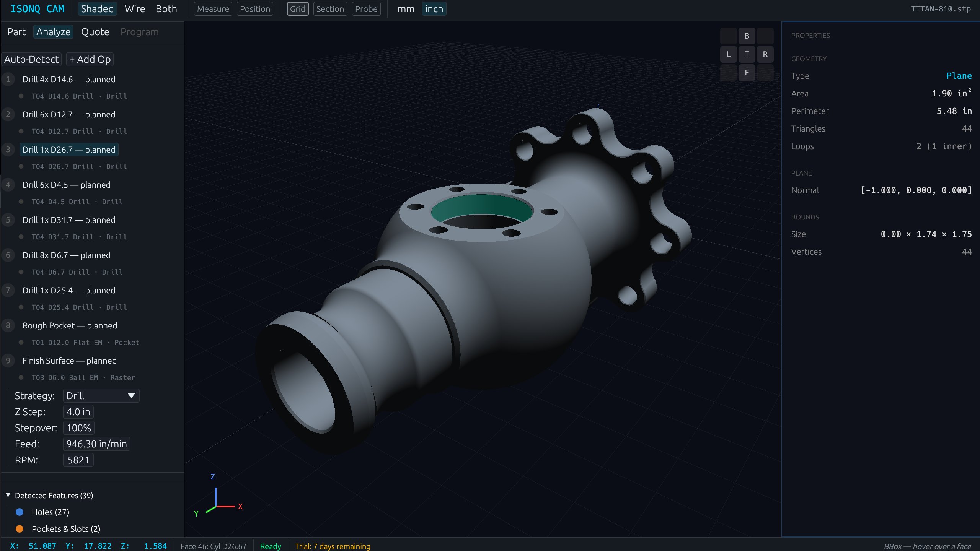Toggle the Grid display option

point(297,9)
